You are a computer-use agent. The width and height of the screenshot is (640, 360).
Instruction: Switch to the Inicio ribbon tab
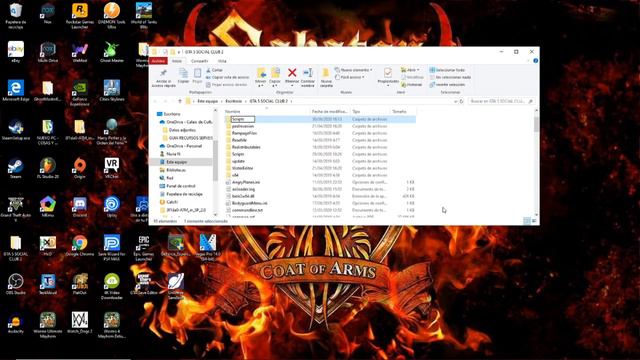tap(177, 61)
